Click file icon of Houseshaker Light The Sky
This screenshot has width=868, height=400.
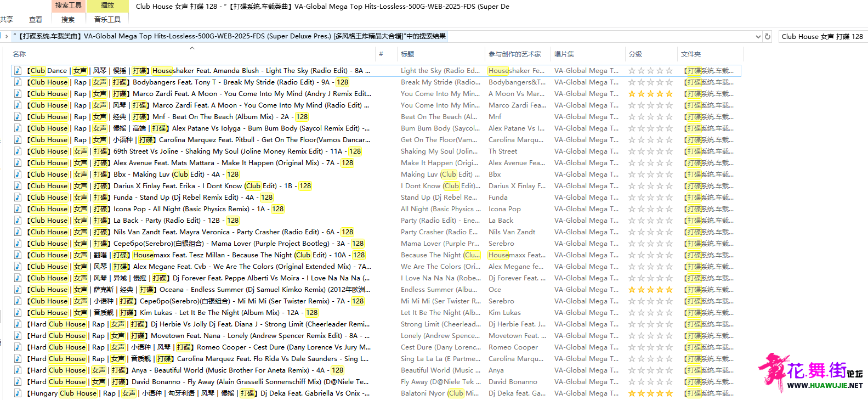(x=18, y=71)
